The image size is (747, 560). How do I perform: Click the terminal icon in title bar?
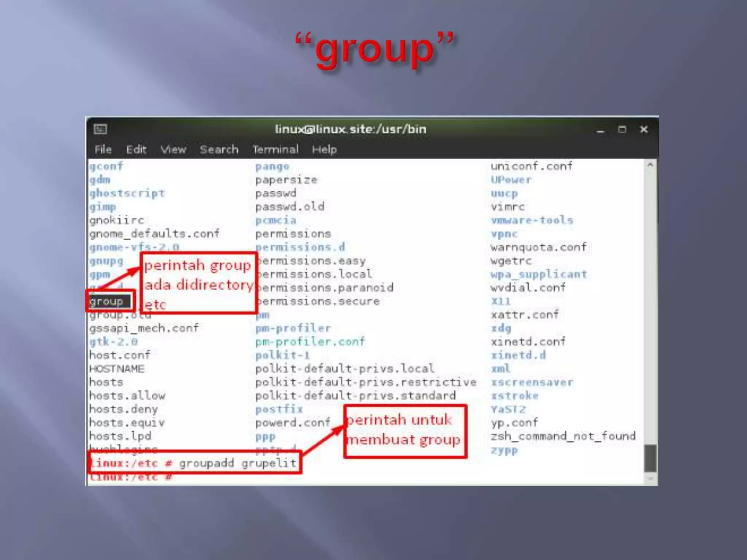(x=100, y=129)
